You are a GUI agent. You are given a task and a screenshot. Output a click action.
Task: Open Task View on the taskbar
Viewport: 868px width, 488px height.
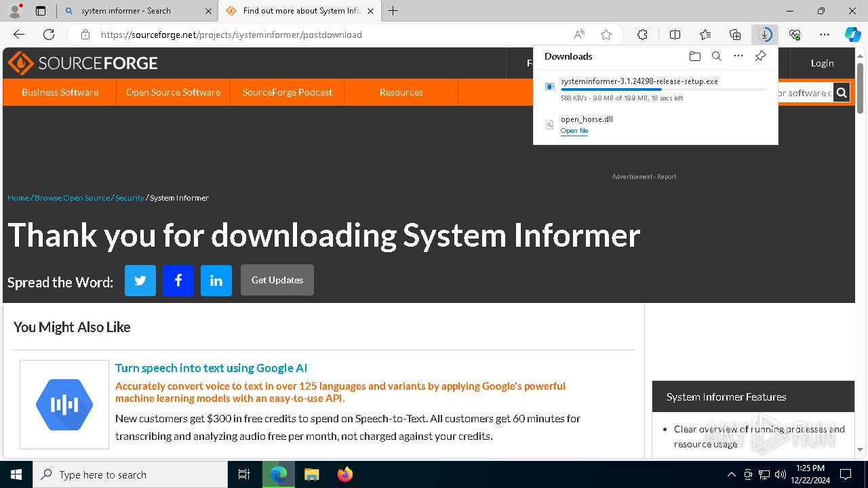click(244, 474)
